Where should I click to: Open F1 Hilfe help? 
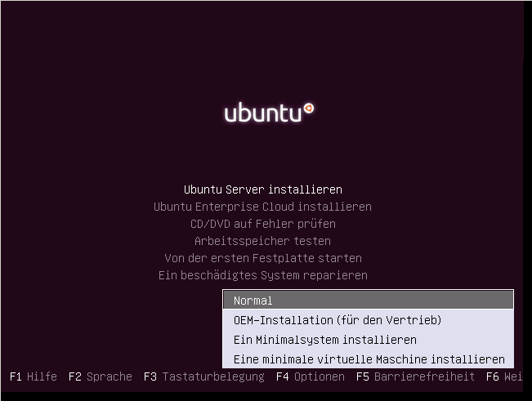pyautogui.click(x=34, y=376)
